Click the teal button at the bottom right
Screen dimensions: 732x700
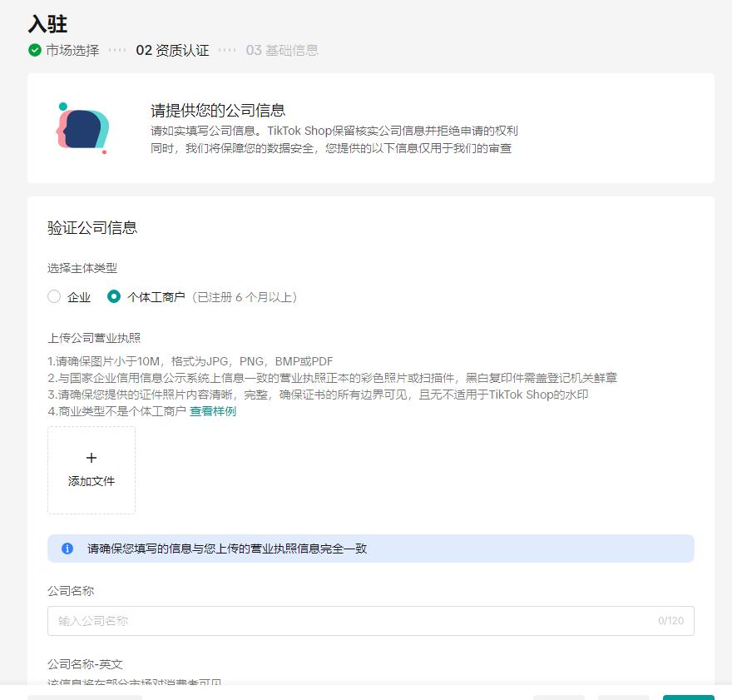688,698
